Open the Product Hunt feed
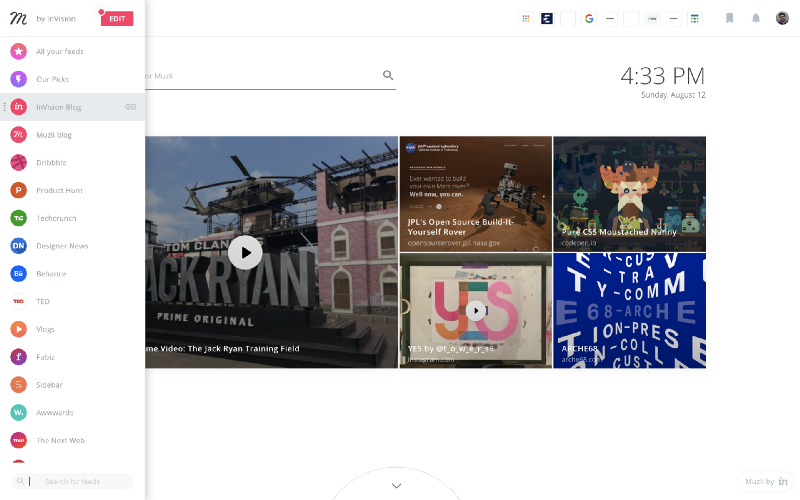Image resolution: width=800 pixels, height=500 pixels. 72,190
